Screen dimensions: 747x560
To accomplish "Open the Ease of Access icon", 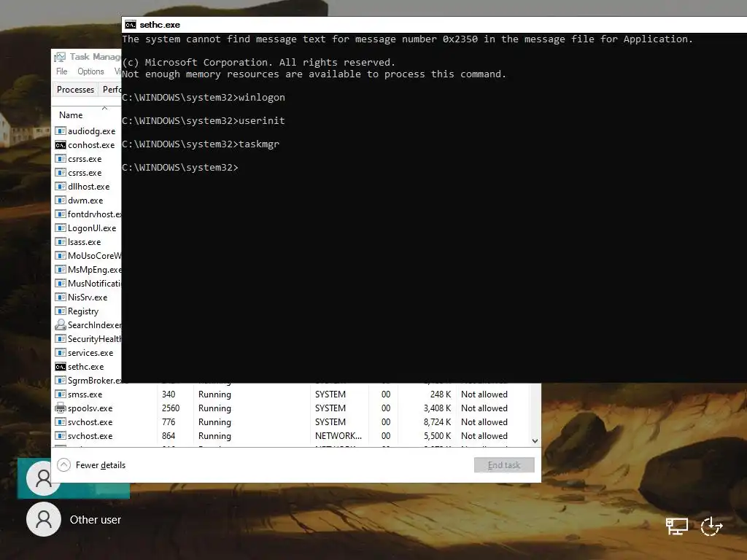I will (x=711, y=526).
